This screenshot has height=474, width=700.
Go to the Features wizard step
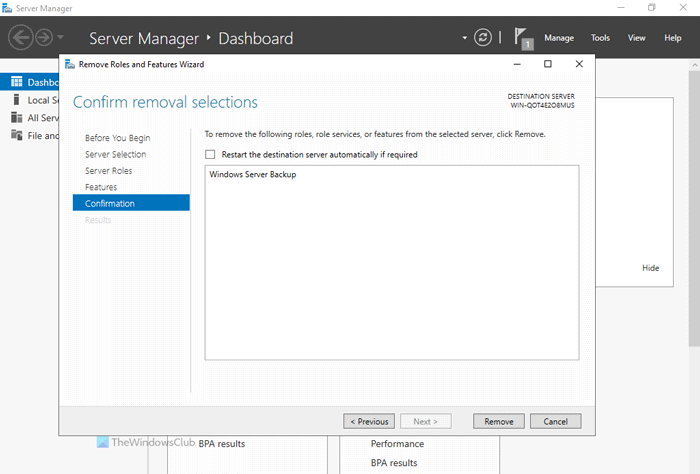coord(101,187)
